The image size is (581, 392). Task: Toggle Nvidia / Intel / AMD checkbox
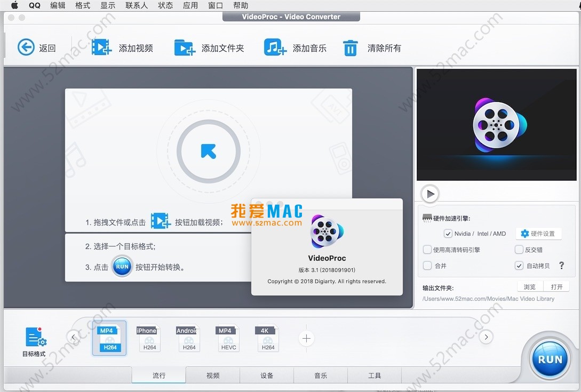448,234
